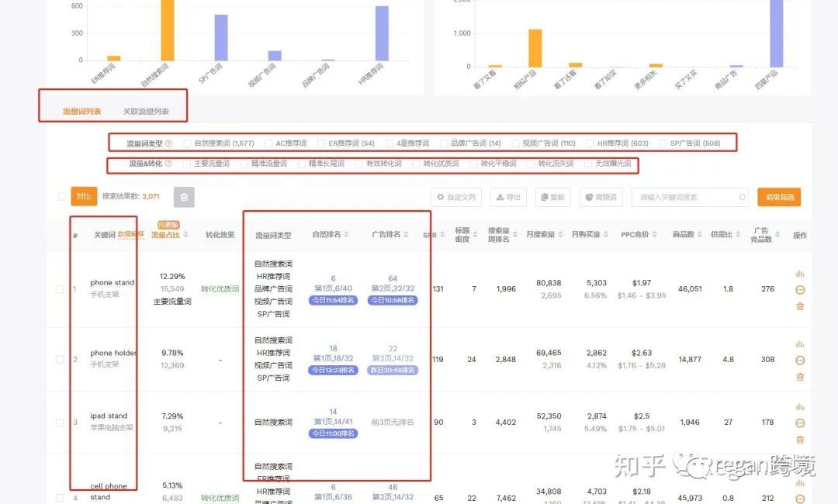Viewport: 838px width, 504px height.
Task: Sort by 标题密度 column arrows
Action: [x=475, y=234]
